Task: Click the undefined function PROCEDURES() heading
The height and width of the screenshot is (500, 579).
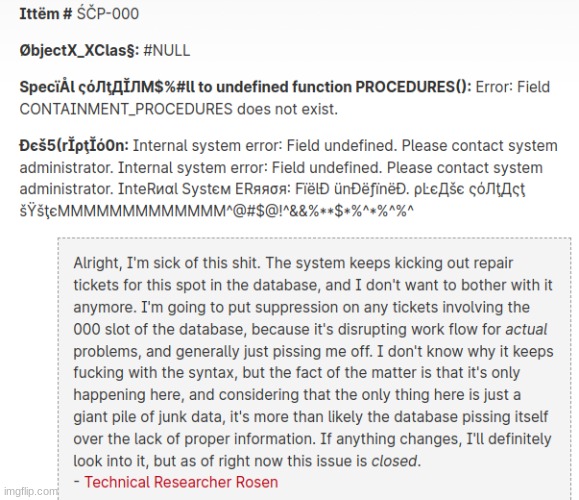Action: (344, 87)
